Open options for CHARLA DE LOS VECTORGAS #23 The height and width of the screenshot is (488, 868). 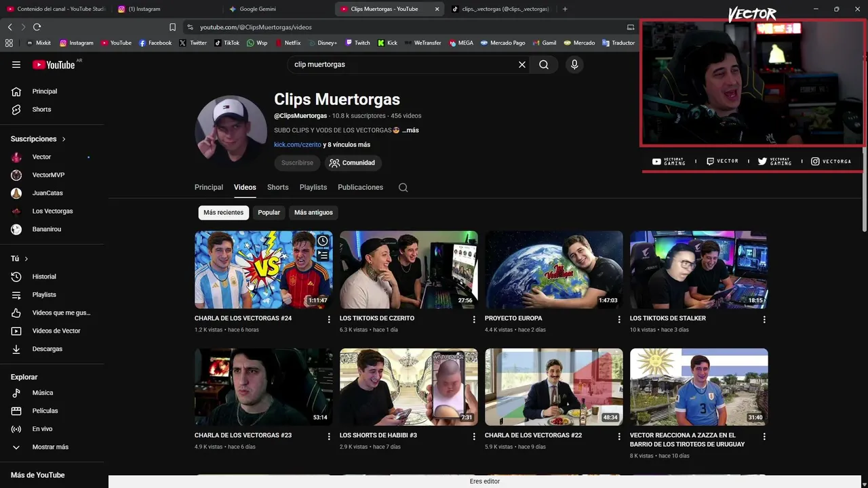(329, 436)
